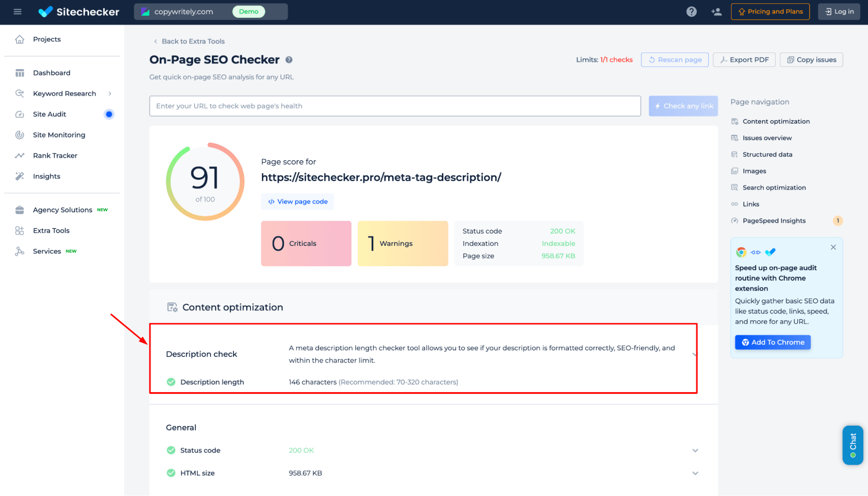Go back to Extra Tools
The width and height of the screenshot is (868, 496).
click(x=189, y=41)
